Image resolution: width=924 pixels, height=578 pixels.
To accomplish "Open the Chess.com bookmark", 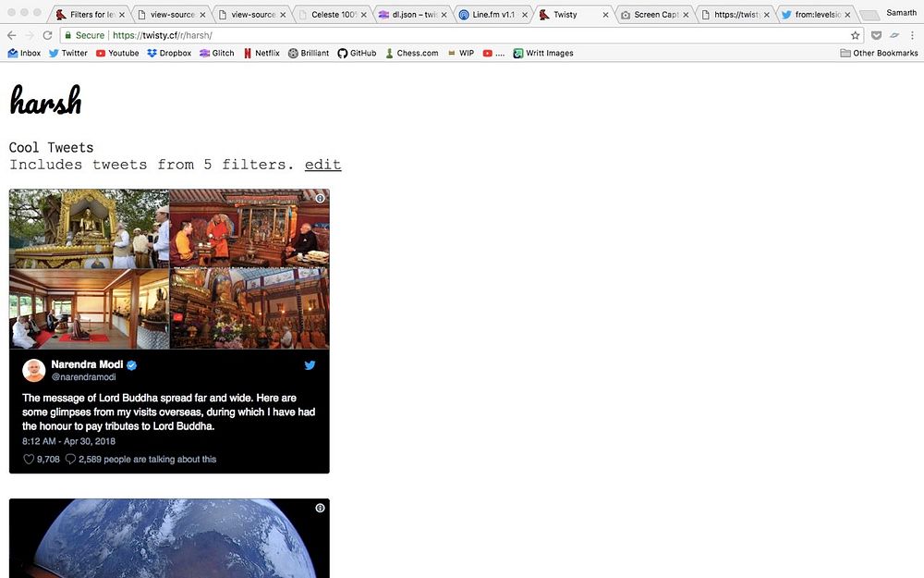I will pos(411,53).
